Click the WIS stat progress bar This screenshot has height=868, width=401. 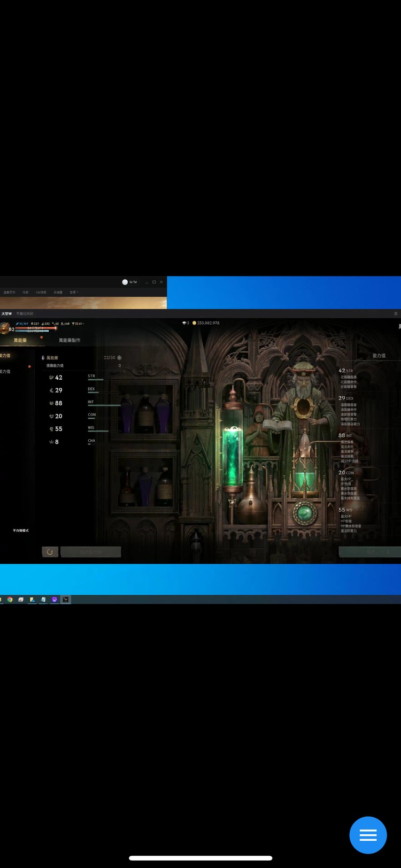(98, 431)
